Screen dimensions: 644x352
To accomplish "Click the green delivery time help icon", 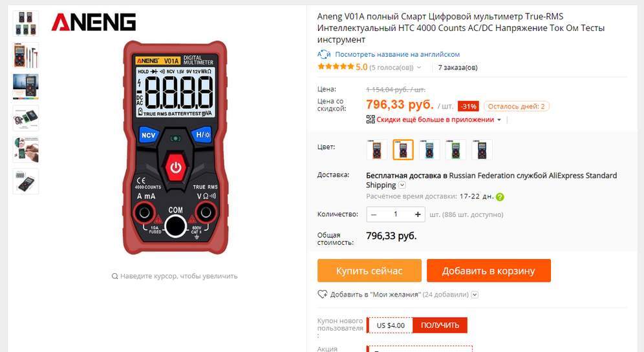I will [500, 197].
